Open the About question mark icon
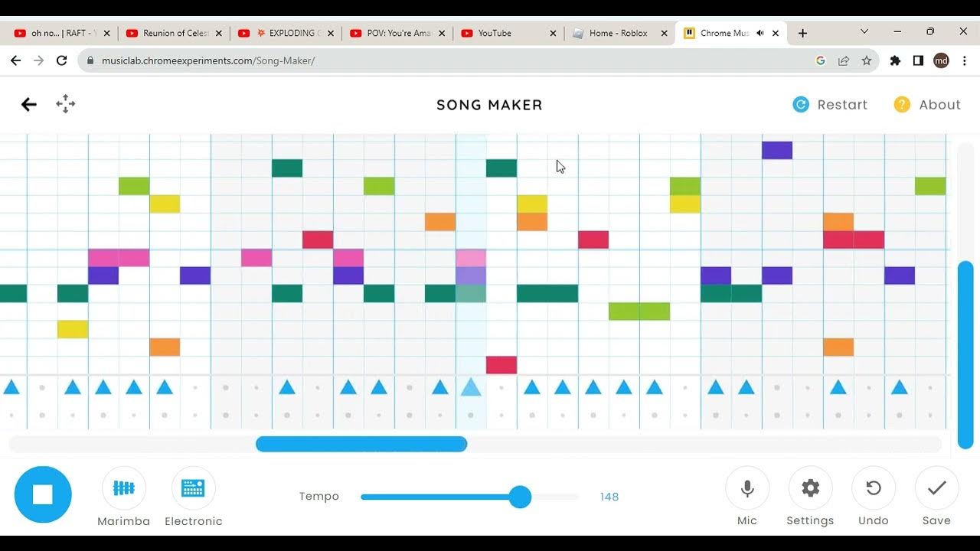 (902, 105)
